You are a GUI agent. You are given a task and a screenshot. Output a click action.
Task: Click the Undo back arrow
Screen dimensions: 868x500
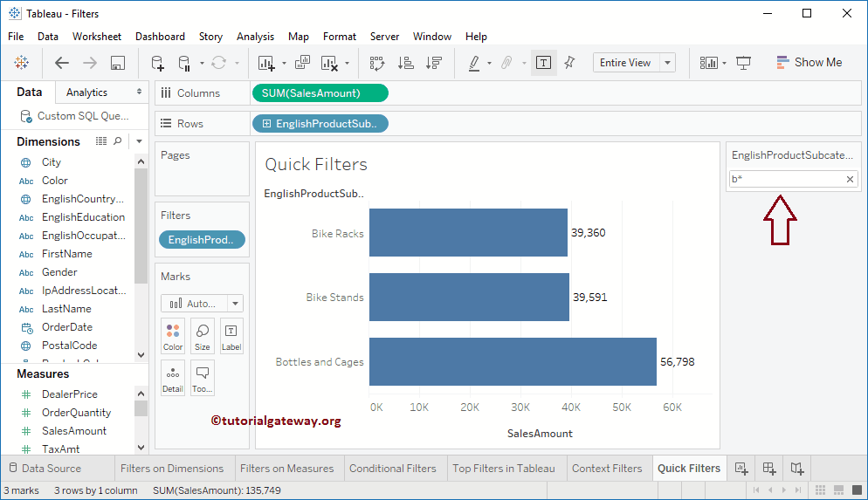point(61,63)
